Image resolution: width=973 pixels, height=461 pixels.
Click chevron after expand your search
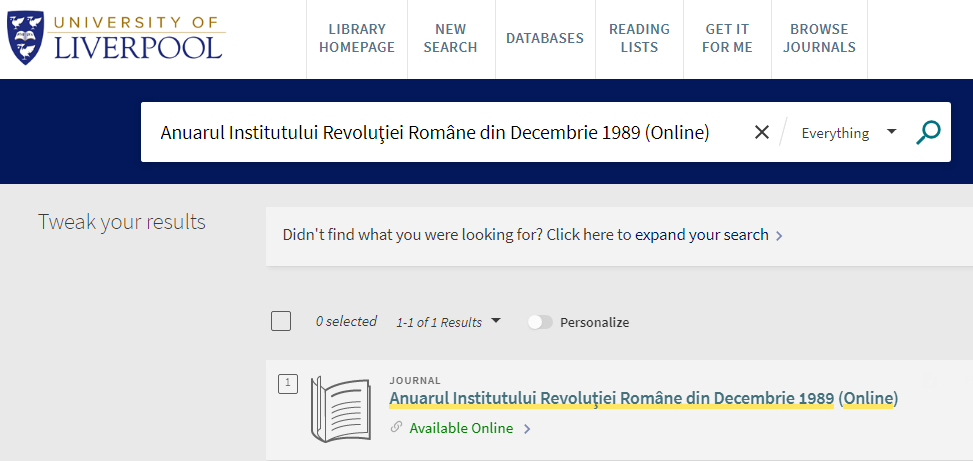(779, 236)
